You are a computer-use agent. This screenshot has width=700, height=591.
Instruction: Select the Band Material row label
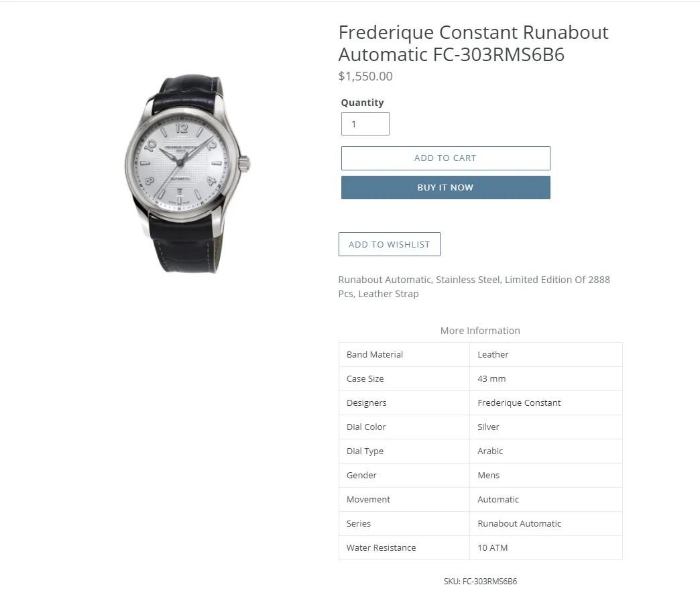[x=375, y=355]
